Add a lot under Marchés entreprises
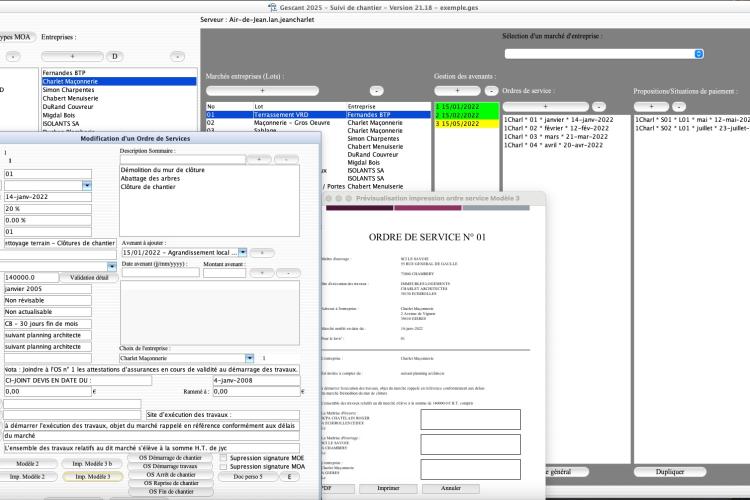This screenshot has height=500, width=750. pyautogui.click(x=262, y=90)
